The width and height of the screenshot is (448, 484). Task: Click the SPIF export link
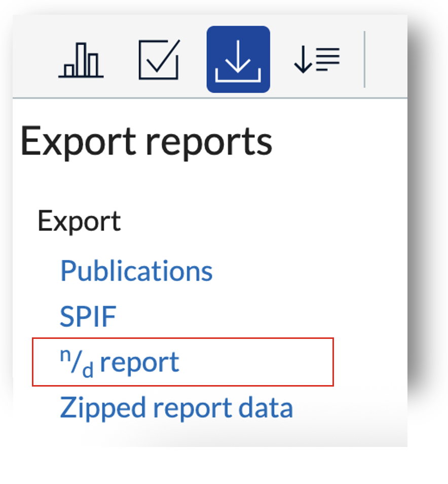88,317
